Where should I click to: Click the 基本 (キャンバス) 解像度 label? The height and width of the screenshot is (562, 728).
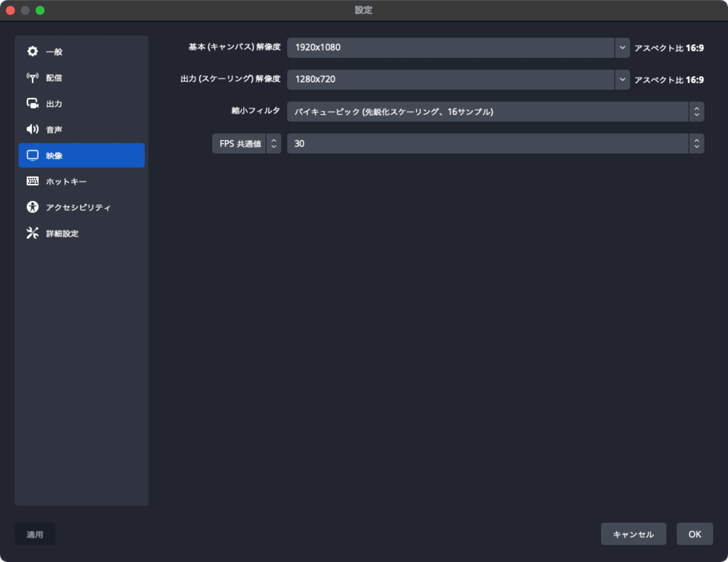[x=234, y=47]
